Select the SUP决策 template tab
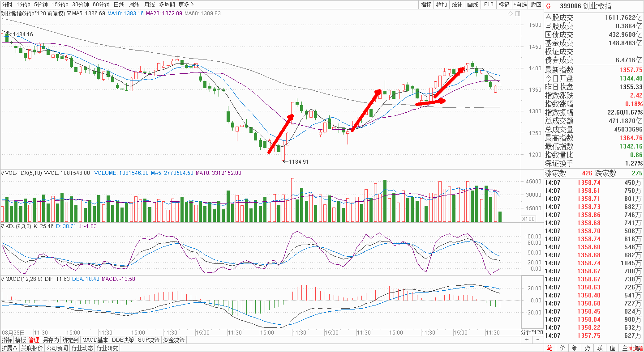The height and width of the screenshot is (352, 644). 149,340
